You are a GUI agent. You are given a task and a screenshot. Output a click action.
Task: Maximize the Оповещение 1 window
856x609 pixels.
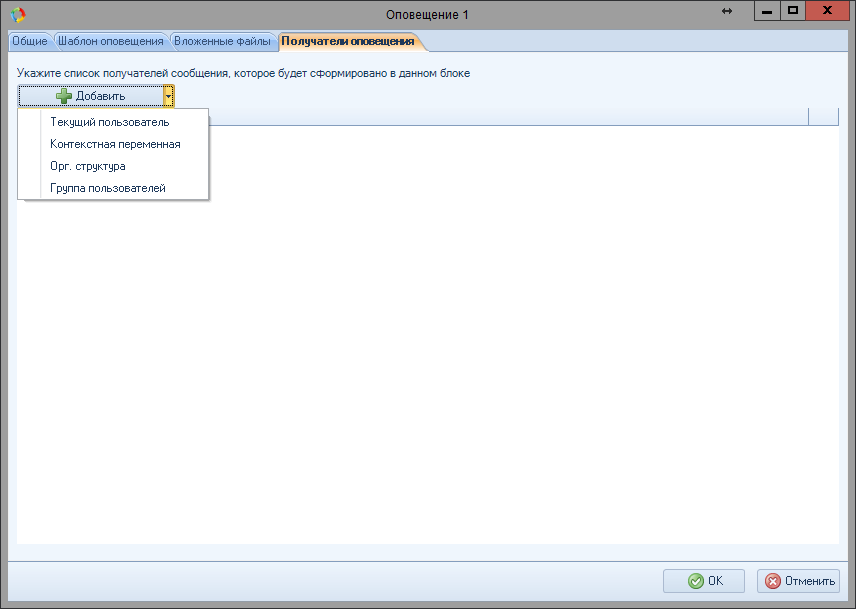pos(793,12)
